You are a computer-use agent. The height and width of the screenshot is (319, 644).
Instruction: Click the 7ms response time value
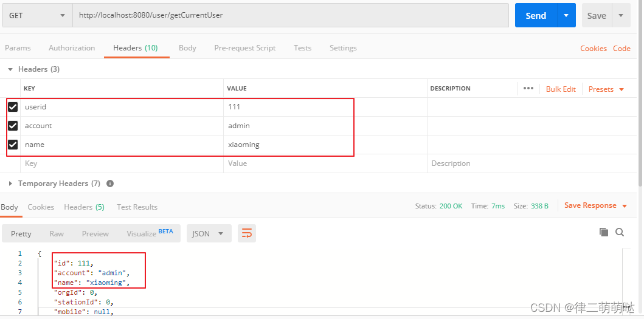click(x=498, y=206)
